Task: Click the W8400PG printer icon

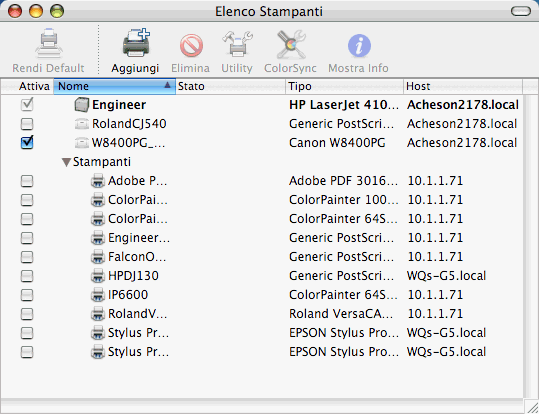Action: tap(82, 143)
